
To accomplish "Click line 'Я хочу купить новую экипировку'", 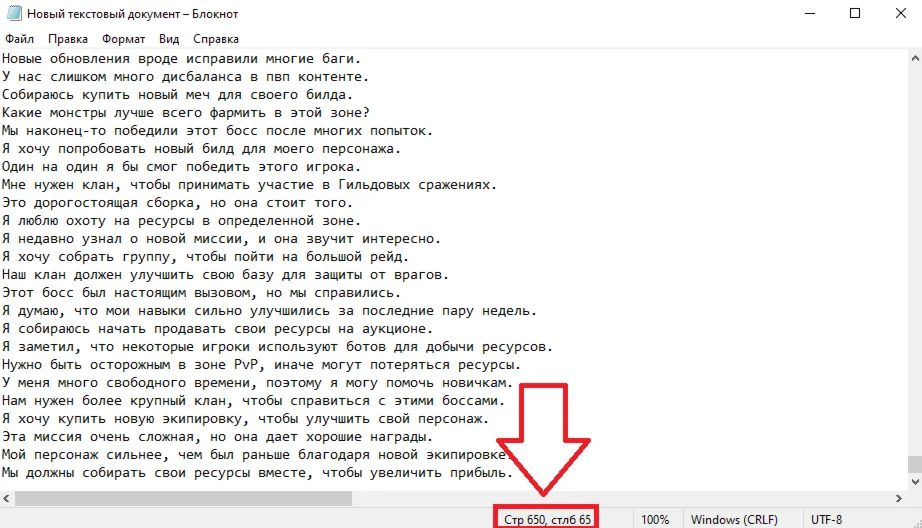I will (245, 419).
